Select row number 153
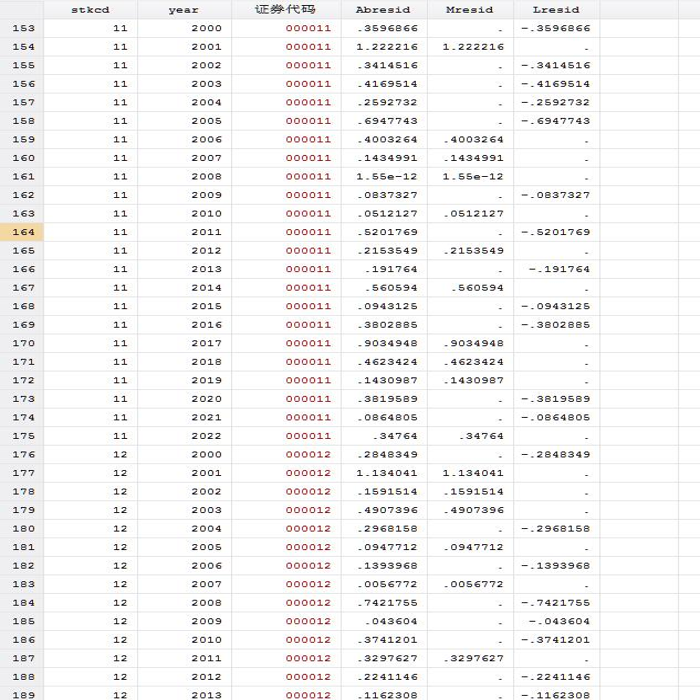The width and height of the screenshot is (700, 700). tap(22, 28)
